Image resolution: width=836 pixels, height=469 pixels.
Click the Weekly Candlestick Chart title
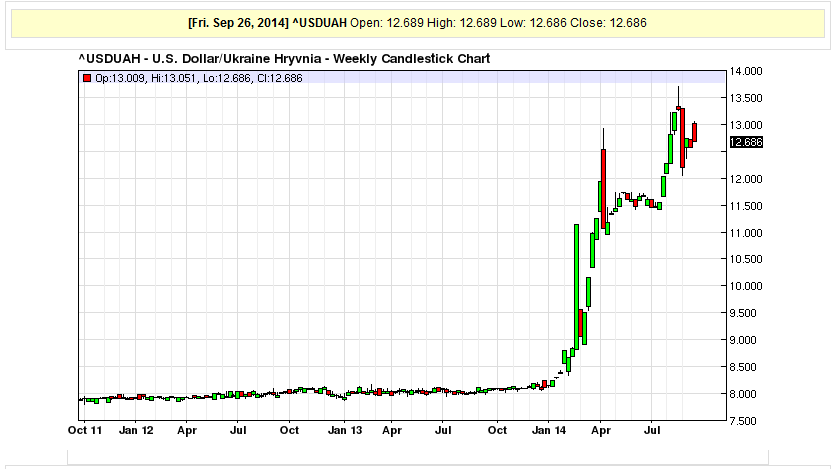[x=284, y=59]
